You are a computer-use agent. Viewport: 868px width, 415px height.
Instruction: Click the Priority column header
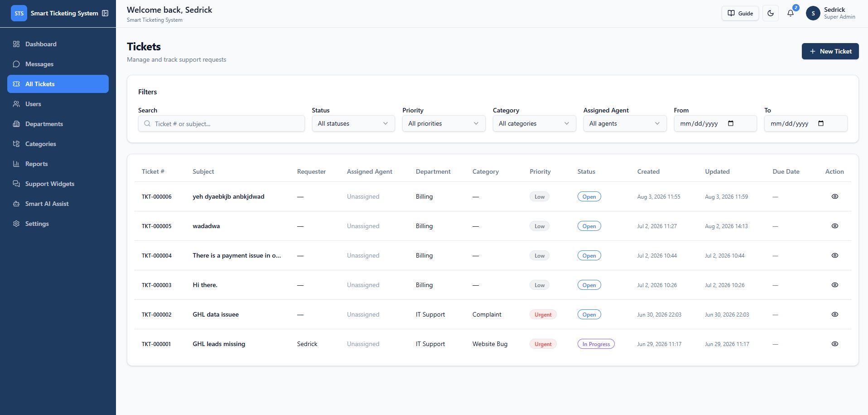point(540,171)
